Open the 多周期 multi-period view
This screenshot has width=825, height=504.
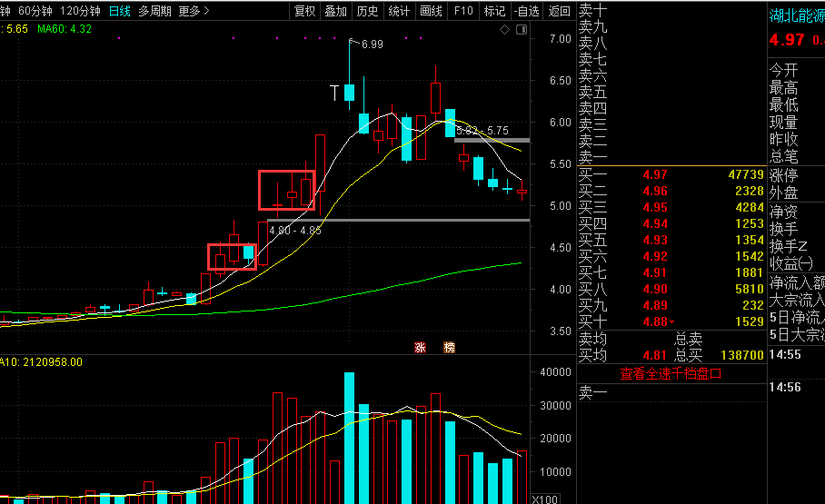coord(154,11)
